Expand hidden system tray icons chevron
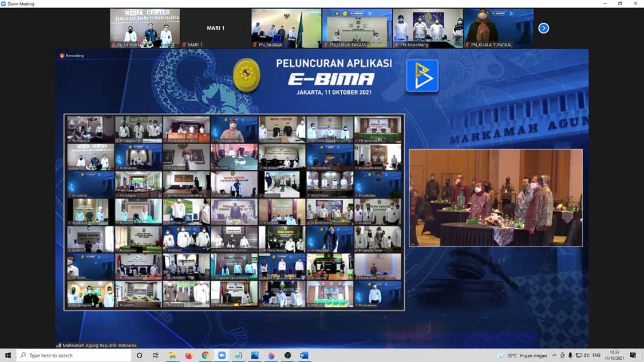644x362 pixels. point(554,356)
